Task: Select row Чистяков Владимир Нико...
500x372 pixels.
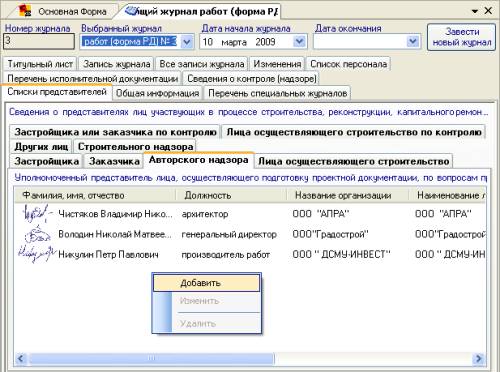Action: click(x=250, y=214)
